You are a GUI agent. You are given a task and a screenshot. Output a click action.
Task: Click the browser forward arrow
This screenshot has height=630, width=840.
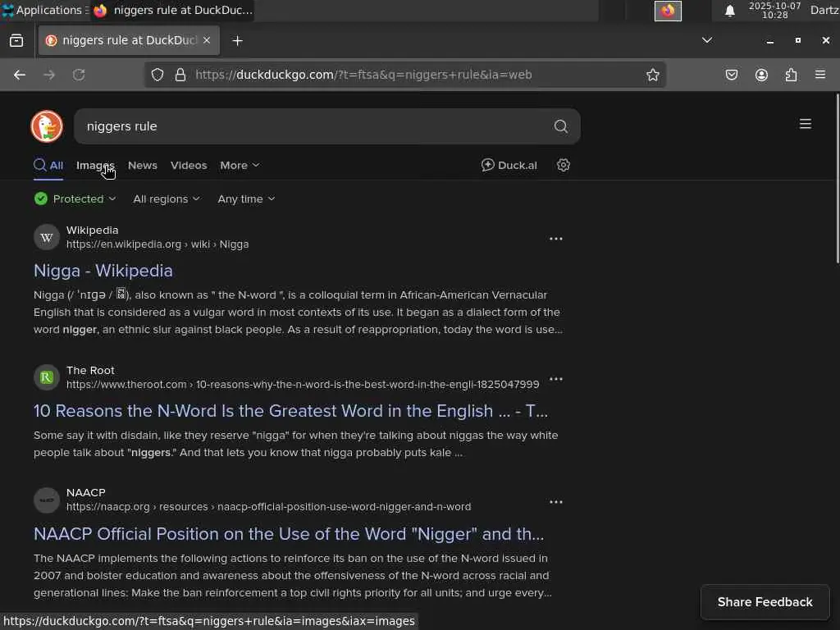[49, 75]
